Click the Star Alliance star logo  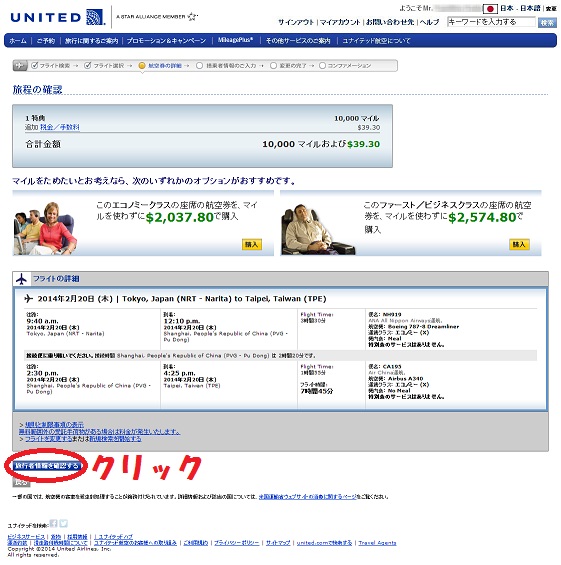[192, 16]
